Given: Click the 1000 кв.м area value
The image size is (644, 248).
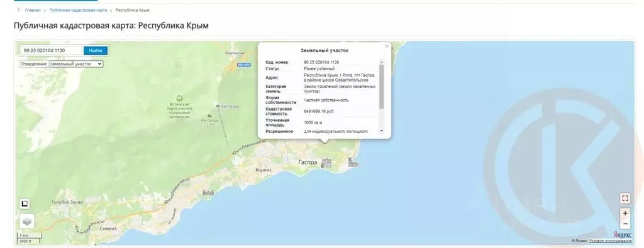Looking at the screenshot, I should [314, 122].
